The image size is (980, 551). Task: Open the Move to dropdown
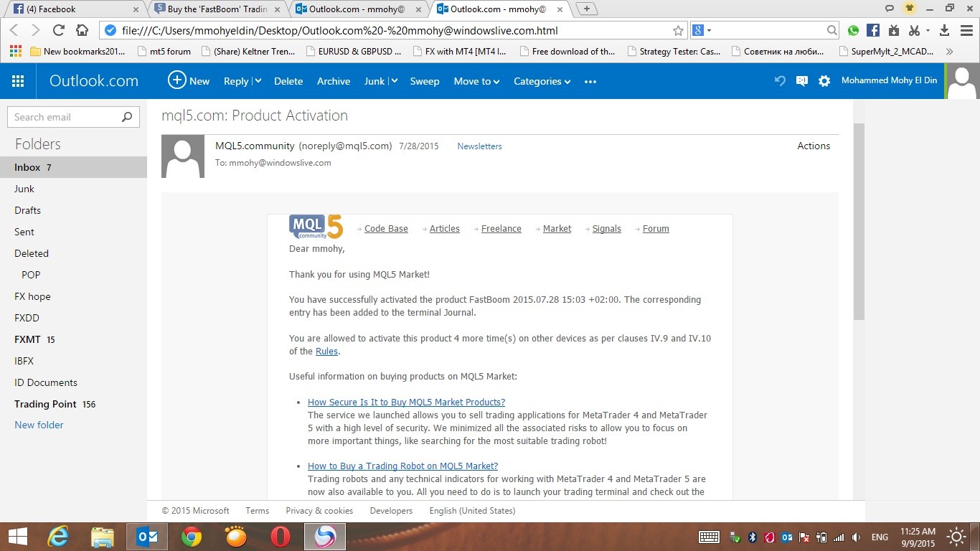coord(477,81)
